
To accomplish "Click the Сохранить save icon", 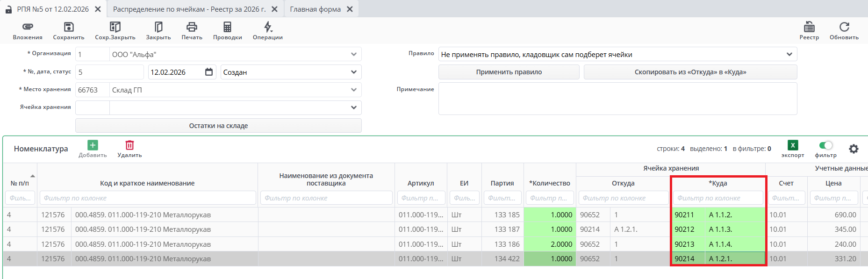I will pyautogui.click(x=69, y=27).
